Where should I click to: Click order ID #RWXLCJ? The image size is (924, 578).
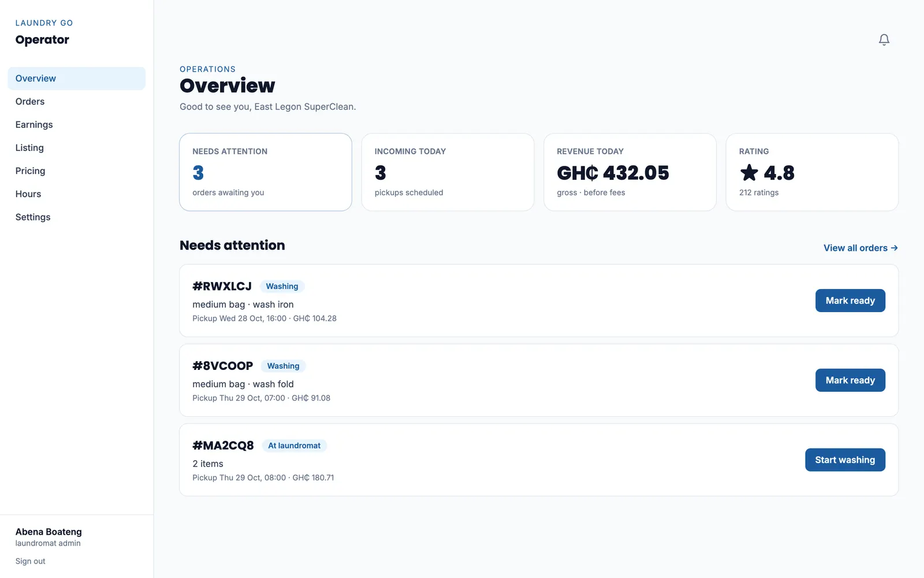222,286
